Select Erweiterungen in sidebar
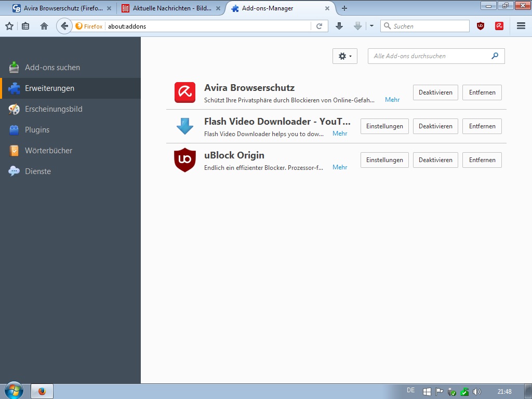Viewport: 532px width, 399px height. [x=70, y=88]
